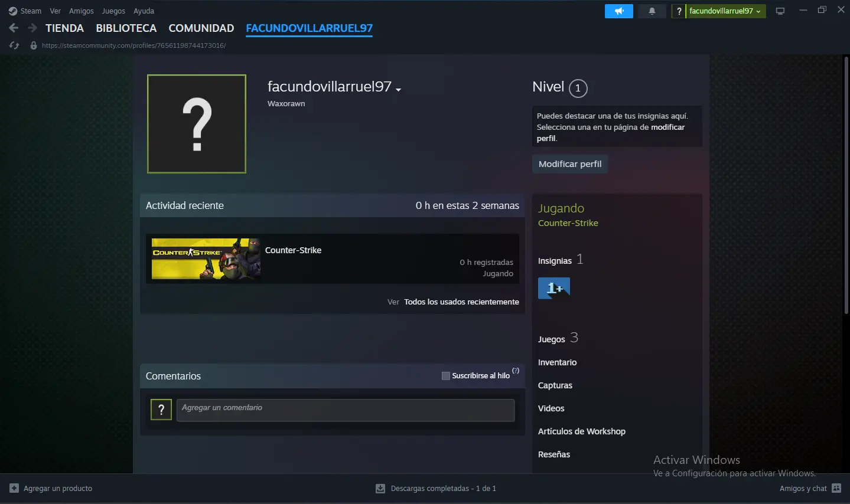The image size is (850, 504).
Task: Click the '0 h en estas 2 semanas' text
Action: click(x=467, y=205)
